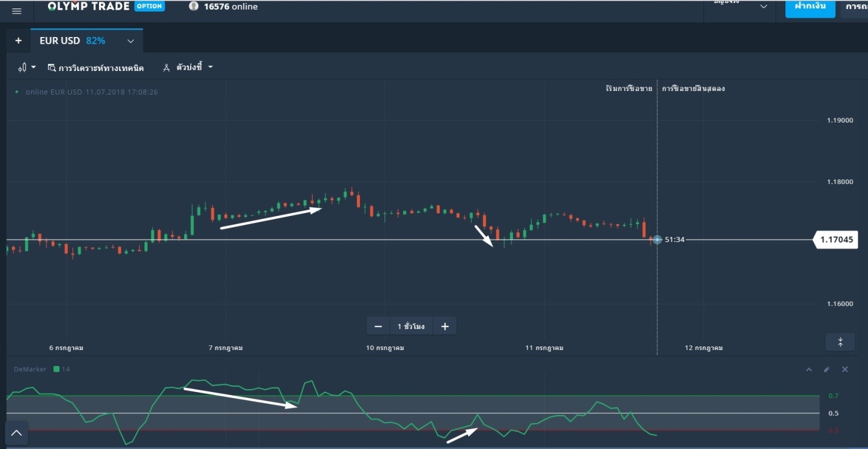The image size is (868, 449).
Task: Click the online EUR USD timestamp text
Action: (x=92, y=92)
